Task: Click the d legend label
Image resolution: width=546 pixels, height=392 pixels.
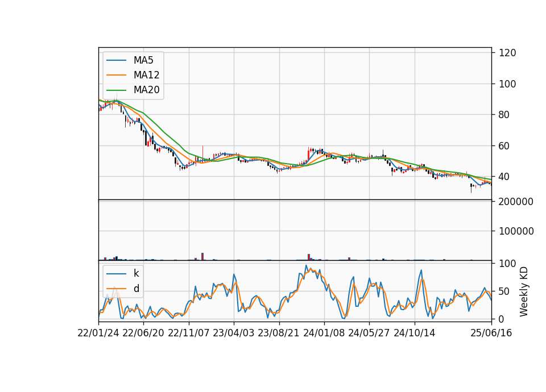Action: (136, 289)
